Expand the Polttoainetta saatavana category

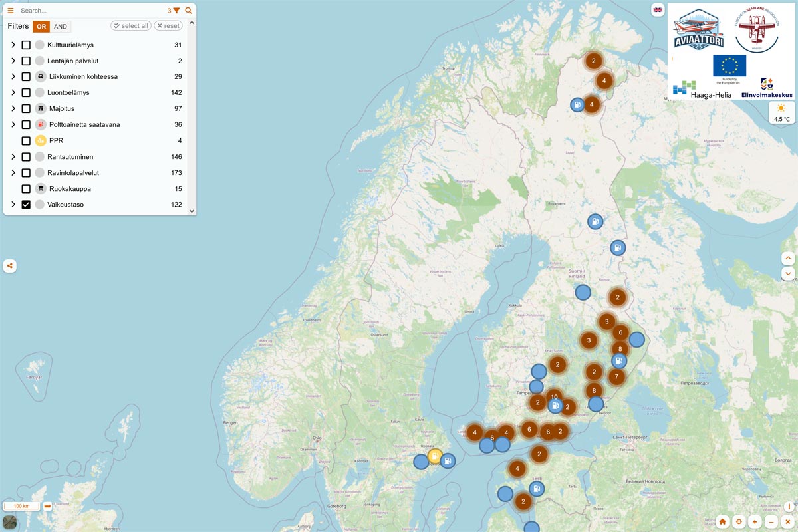[x=13, y=124]
